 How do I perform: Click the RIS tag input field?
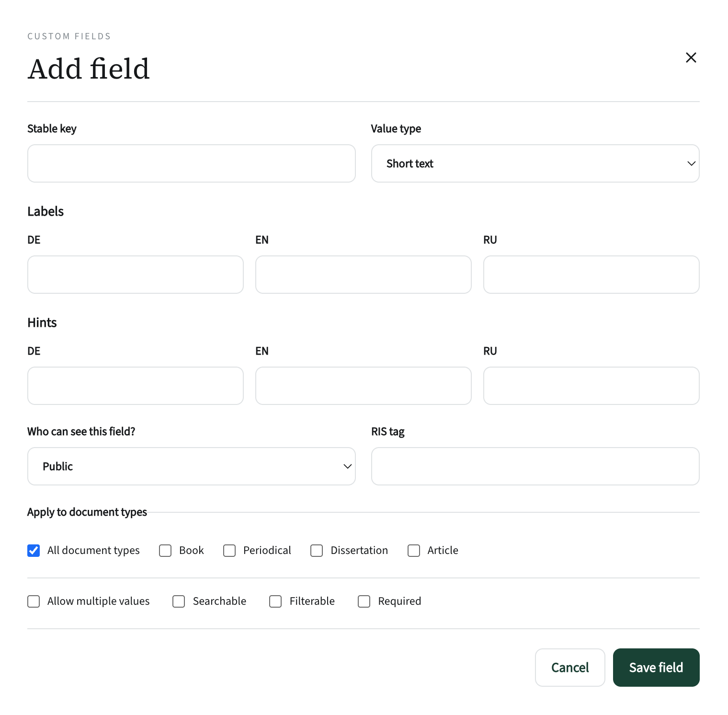tap(535, 466)
